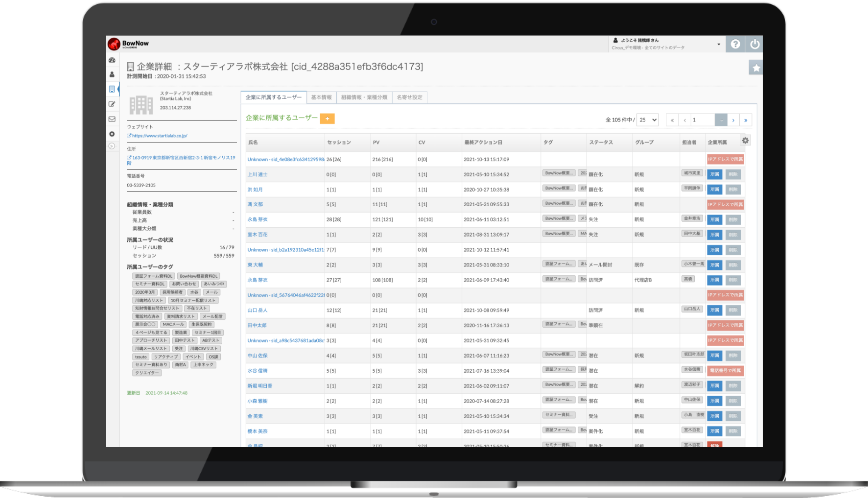Expand the account dropdown next to ようこそ諸橋輝
This screenshot has width=868, height=498.
(x=719, y=44)
